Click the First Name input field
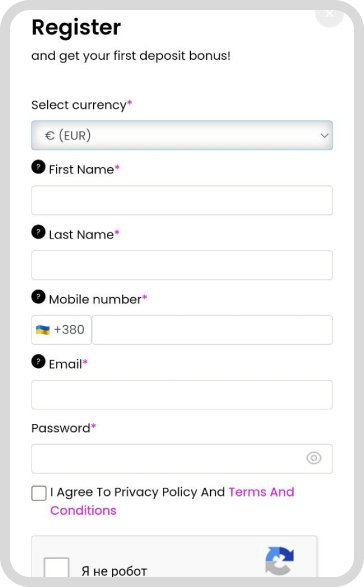This screenshot has width=364, height=587. (x=182, y=200)
